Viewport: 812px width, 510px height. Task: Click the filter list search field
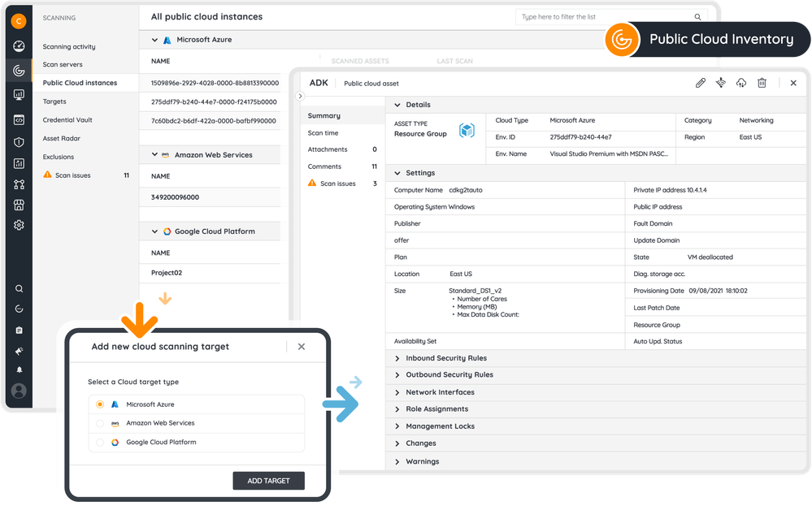[x=606, y=16]
